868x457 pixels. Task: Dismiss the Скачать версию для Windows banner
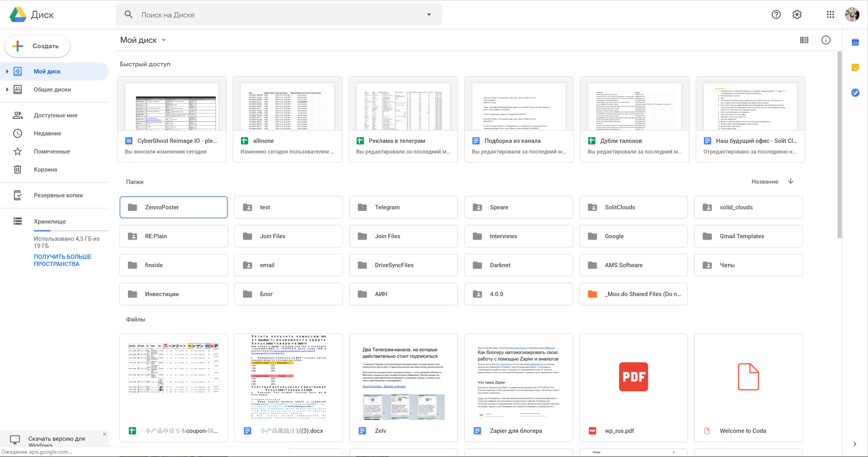104,434
